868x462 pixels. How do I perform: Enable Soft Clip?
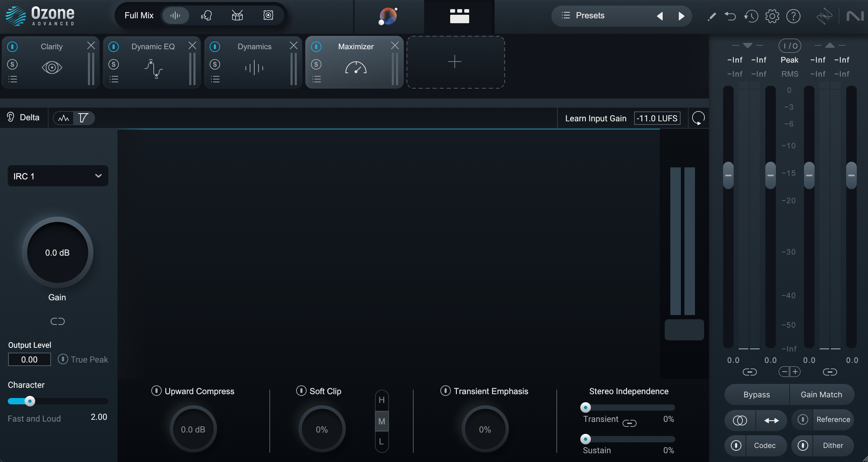(x=301, y=391)
